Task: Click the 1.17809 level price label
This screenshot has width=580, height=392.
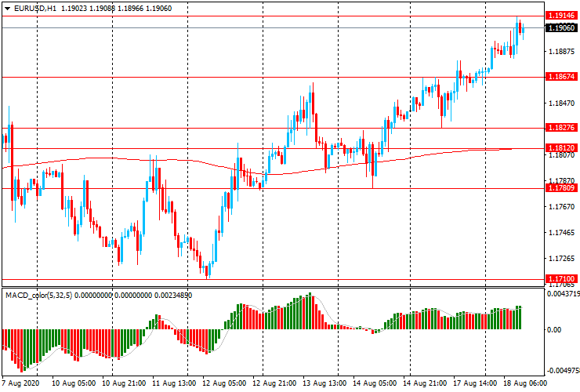Action: point(561,188)
